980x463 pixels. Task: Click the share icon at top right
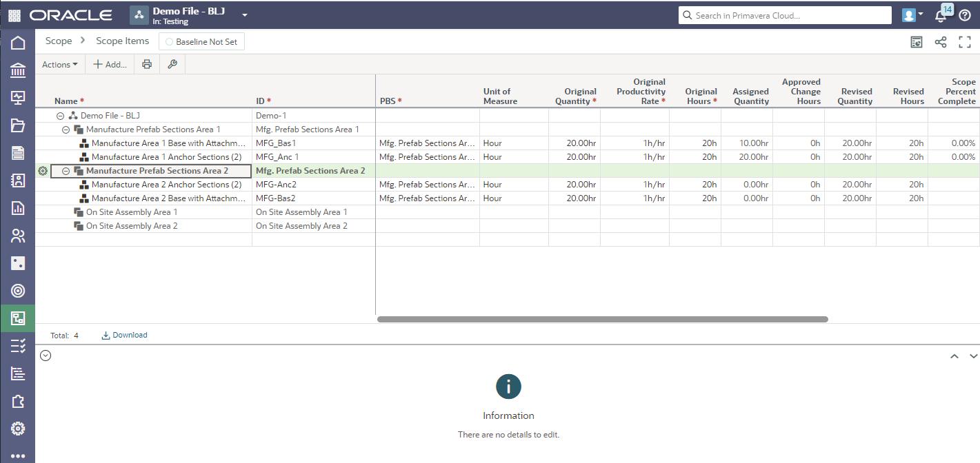coord(941,42)
